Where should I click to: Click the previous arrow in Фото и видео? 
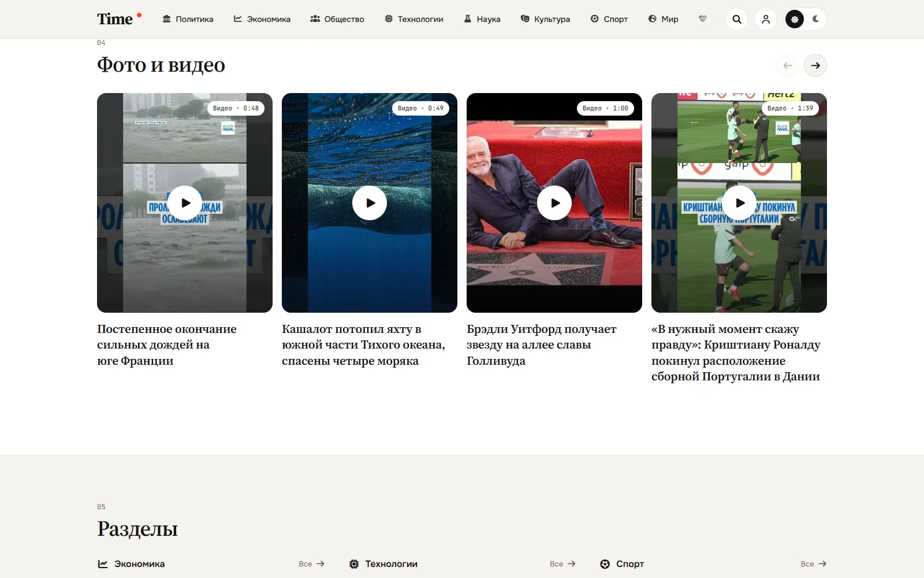(788, 65)
